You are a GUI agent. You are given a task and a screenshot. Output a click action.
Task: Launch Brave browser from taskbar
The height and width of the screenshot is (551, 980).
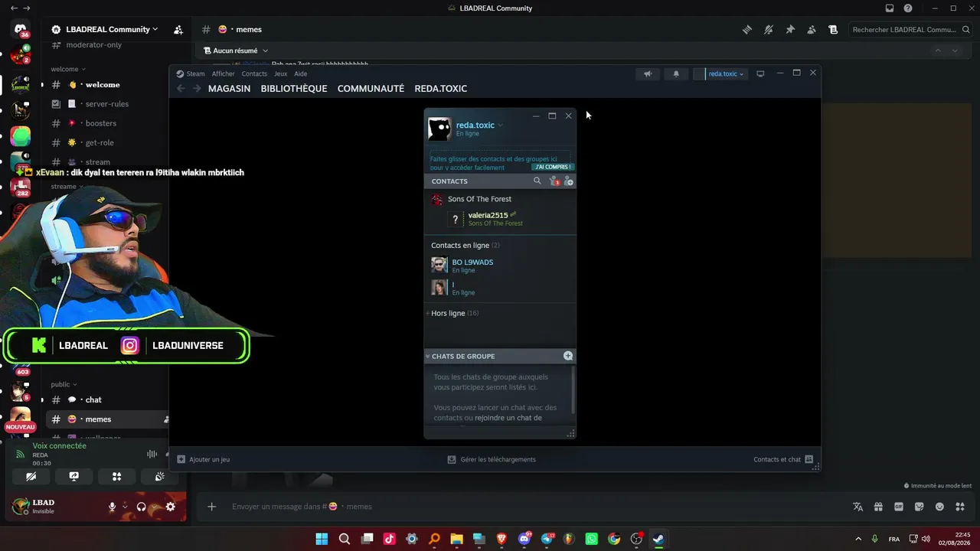coord(501,539)
